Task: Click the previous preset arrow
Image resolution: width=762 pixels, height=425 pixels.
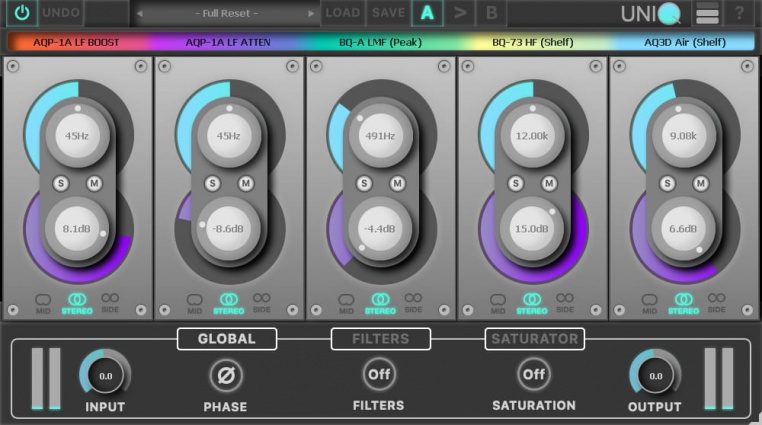Action: coord(139,13)
